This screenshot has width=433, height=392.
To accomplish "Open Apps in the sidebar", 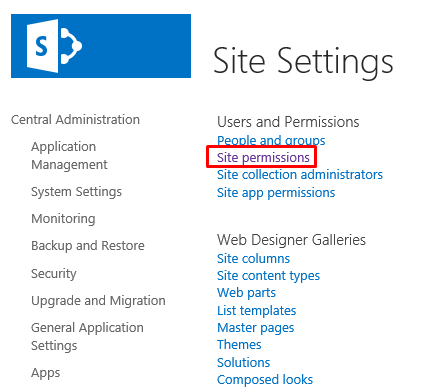I will pos(46,373).
